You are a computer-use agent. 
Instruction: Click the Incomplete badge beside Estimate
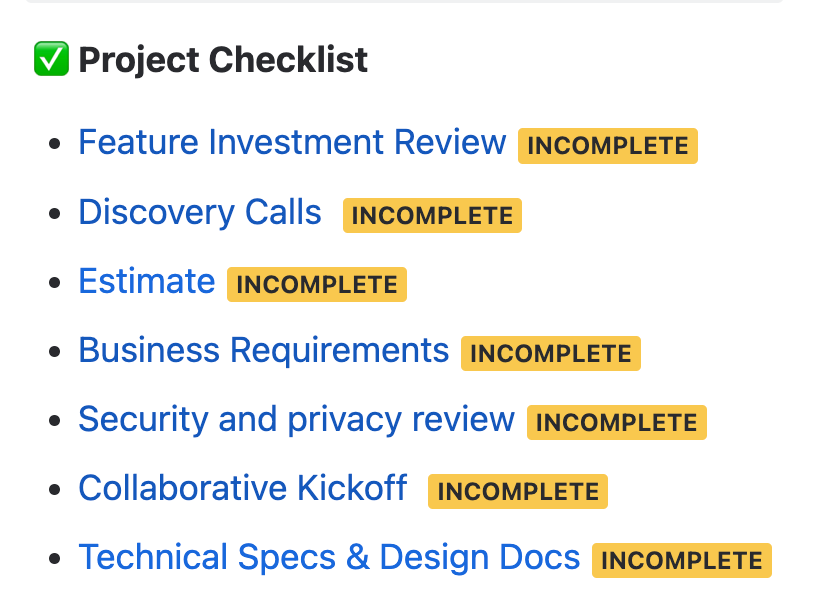tap(317, 285)
